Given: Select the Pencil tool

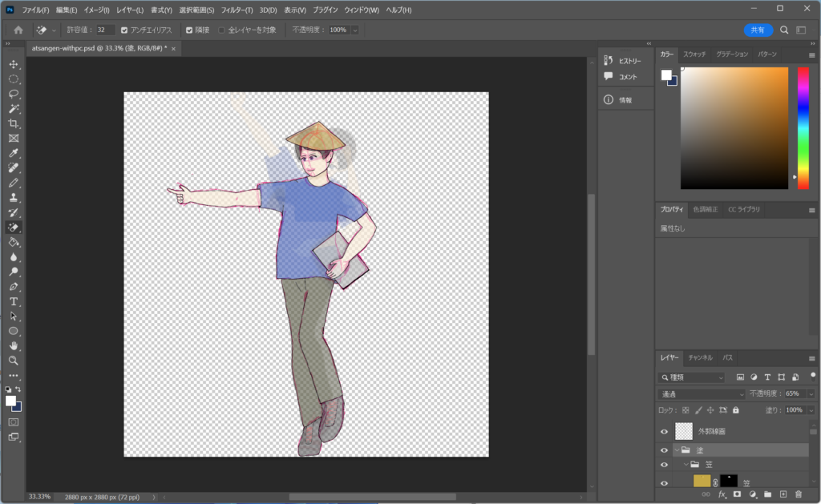Looking at the screenshot, I should pos(14,183).
